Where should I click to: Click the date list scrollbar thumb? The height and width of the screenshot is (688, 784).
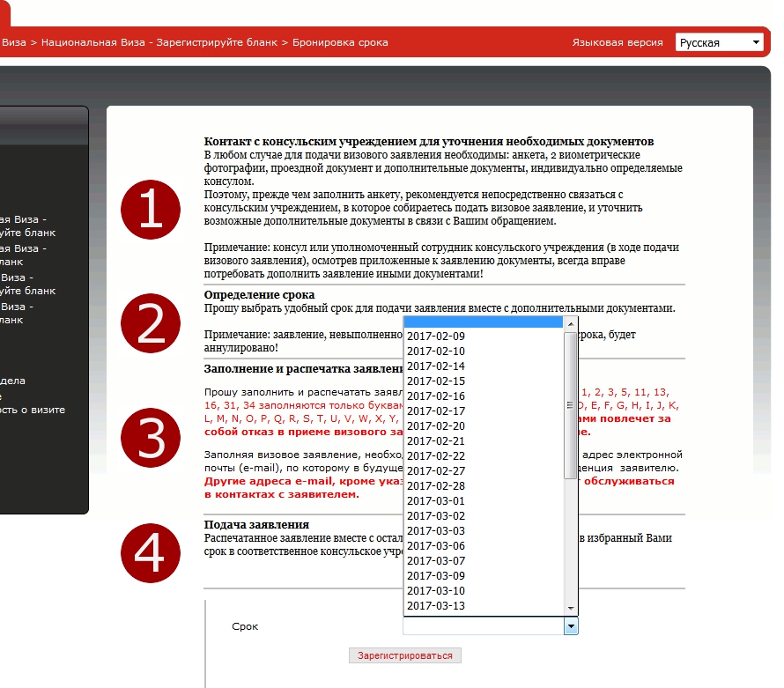point(571,405)
